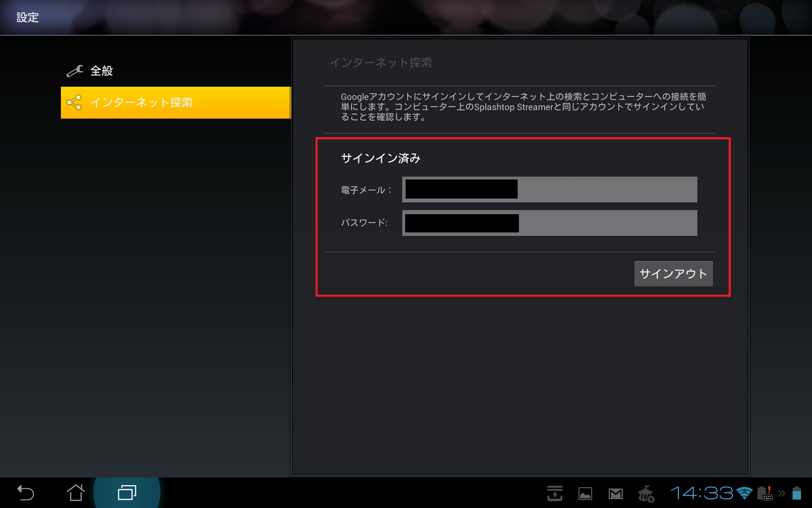Click the share icon beside インターネット探索
Screen dimensions: 812x508
click(x=74, y=102)
